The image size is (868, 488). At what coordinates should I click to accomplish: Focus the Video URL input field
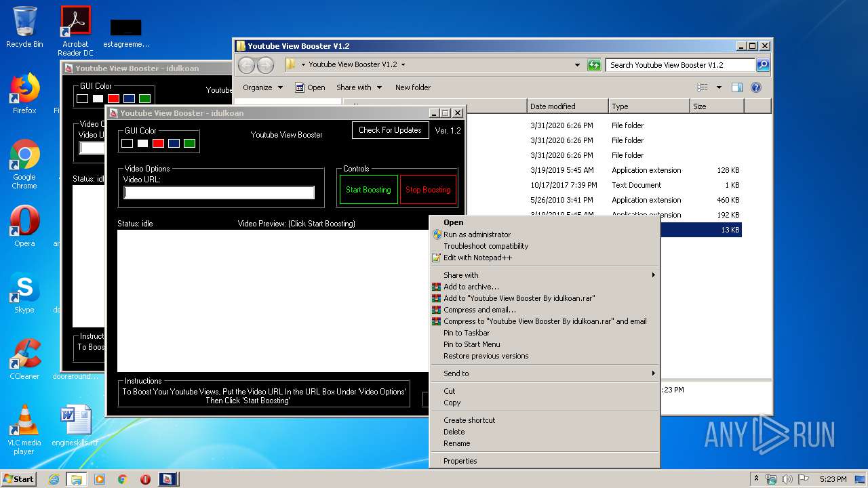click(219, 192)
